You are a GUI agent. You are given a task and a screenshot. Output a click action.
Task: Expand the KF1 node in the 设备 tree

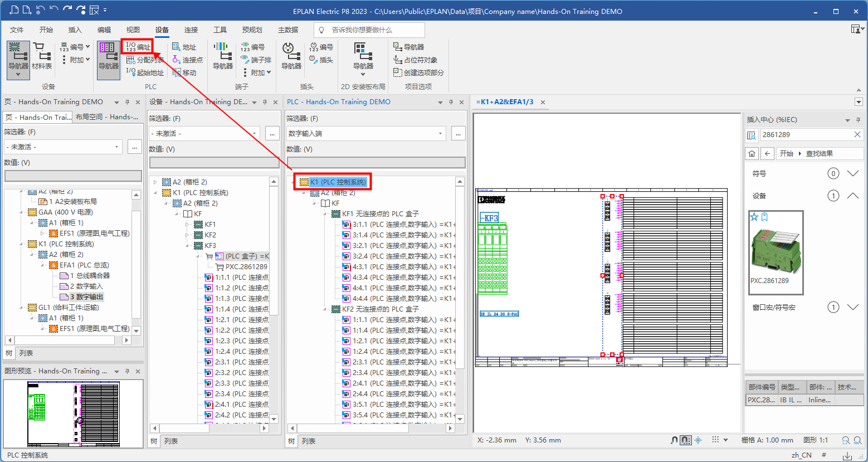[x=187, y=225]
